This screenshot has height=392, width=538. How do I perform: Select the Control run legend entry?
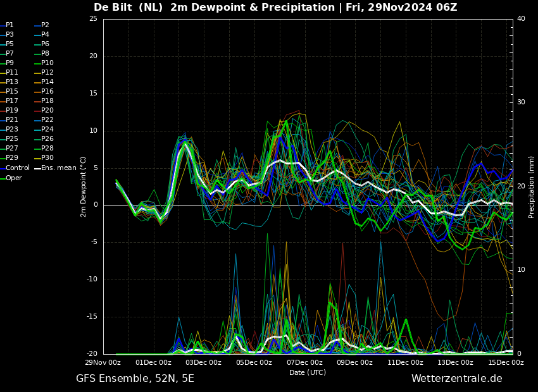(x=17, y=168)
